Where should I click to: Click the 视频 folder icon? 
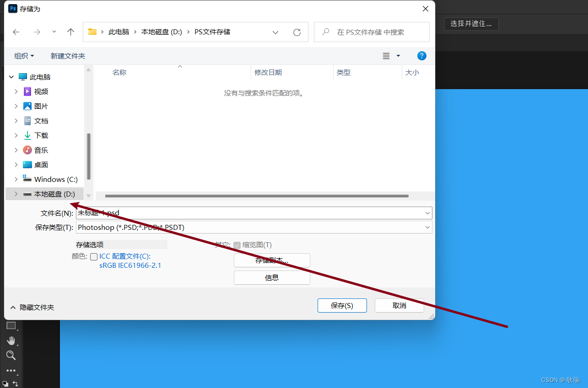[27, 91]
